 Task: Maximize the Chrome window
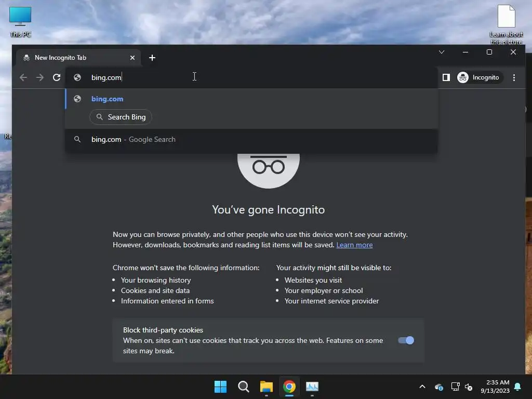click(489, 52)
